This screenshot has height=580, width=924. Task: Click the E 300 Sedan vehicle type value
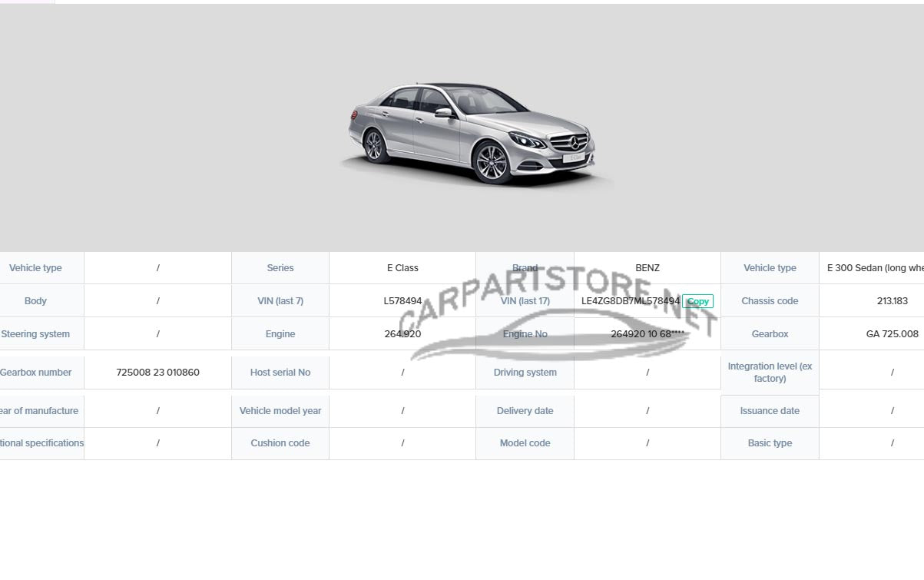tap(874, 268)
